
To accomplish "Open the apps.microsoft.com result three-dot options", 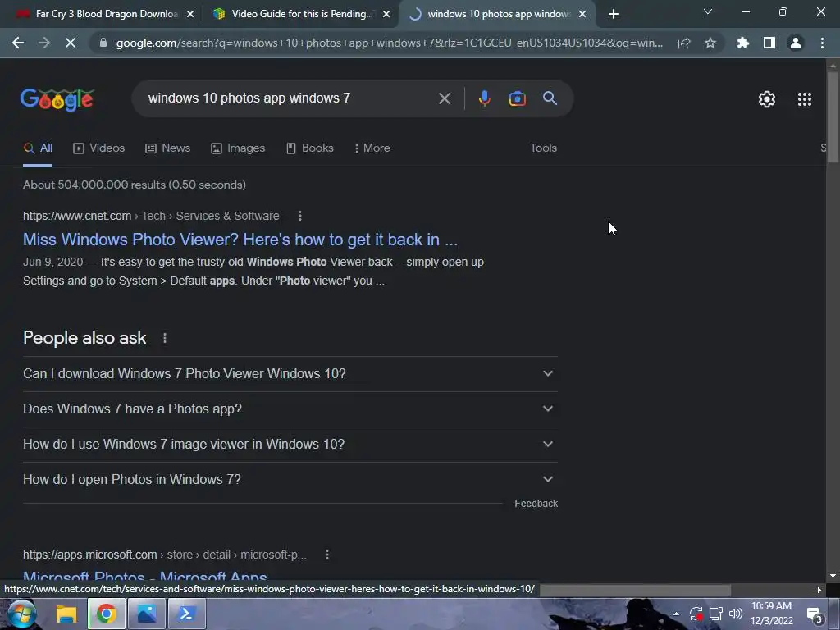I will point(327,555).
